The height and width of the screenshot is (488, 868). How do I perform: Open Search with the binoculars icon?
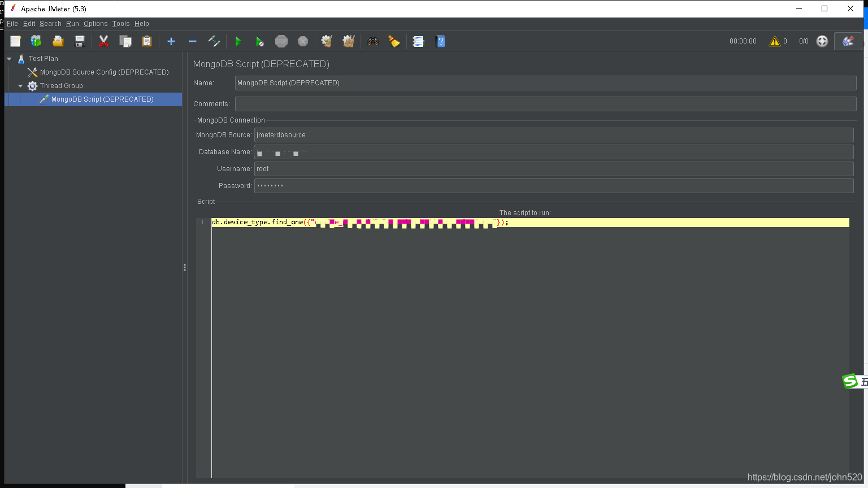372,41
